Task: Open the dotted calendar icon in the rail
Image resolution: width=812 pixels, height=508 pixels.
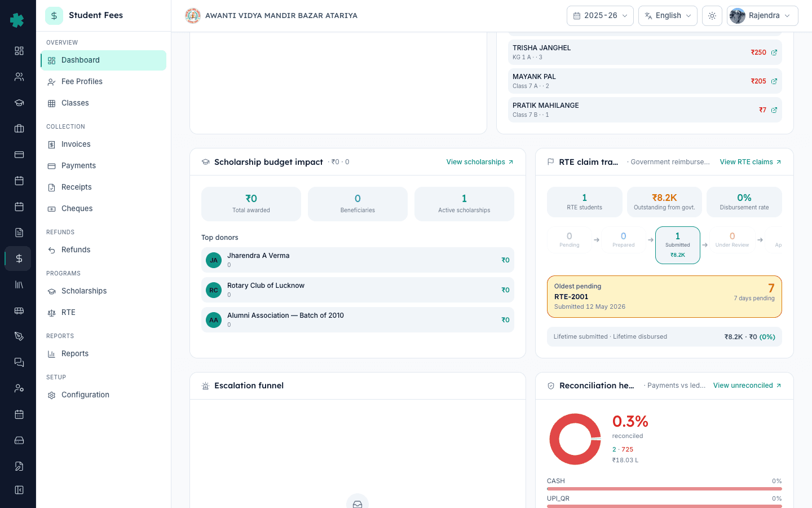Action: point(19,414)
